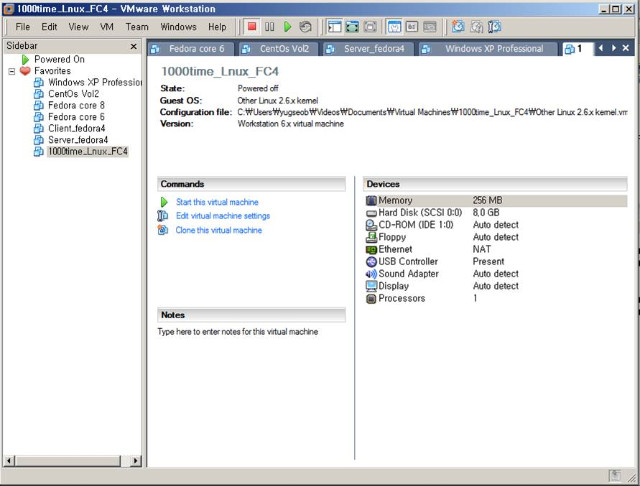Click the Suspend (pause) toolbar button

point(269,27)
